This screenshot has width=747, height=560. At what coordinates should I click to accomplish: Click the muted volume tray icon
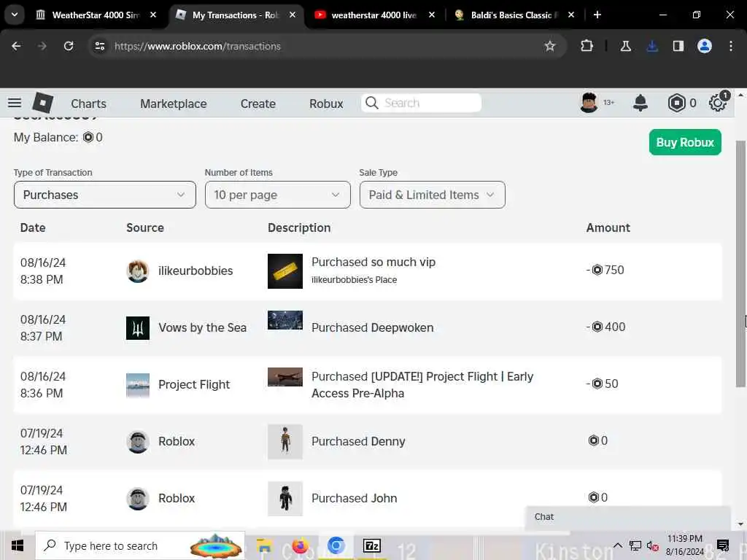pos(653,546)
